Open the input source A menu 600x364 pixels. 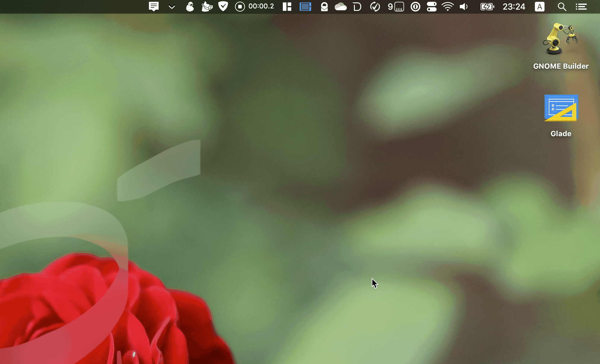[x=540, y=7]
